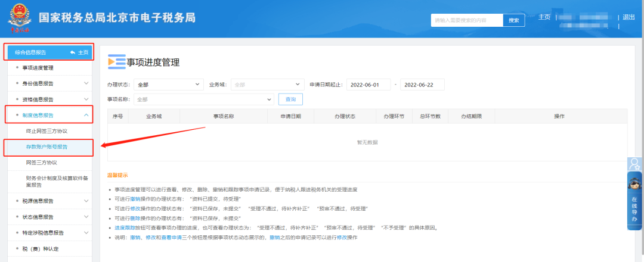Click the 序号 column header
Viewport: 644px width, 262px height.
118,117
